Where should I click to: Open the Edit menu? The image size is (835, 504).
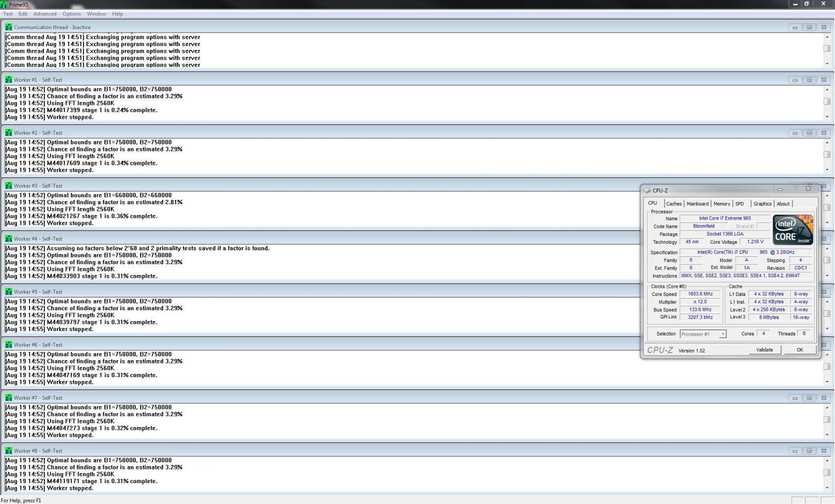pos(23,14)
